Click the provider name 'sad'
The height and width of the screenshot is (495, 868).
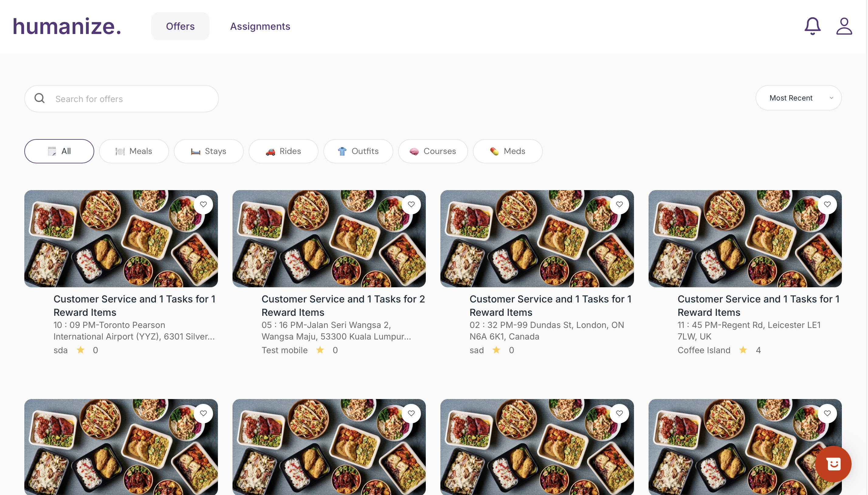(477, 350)
